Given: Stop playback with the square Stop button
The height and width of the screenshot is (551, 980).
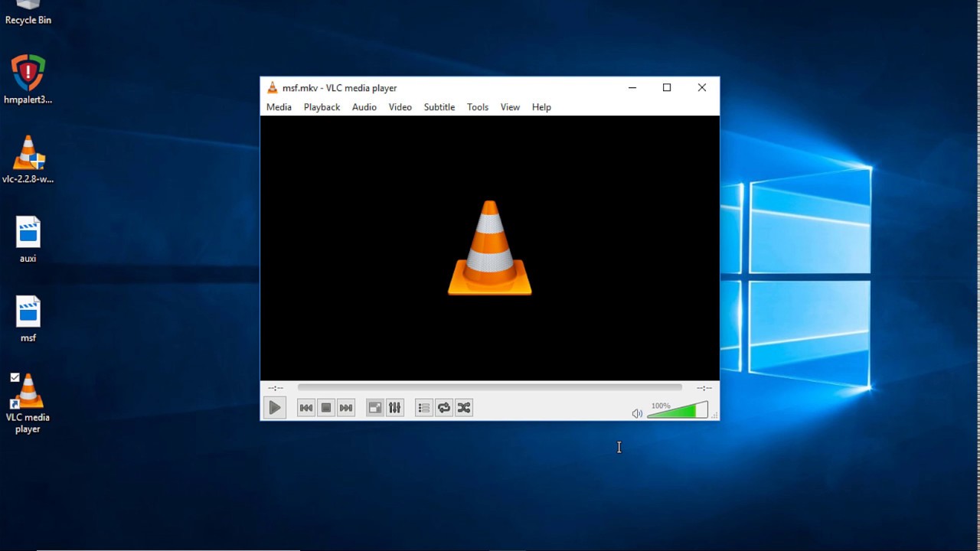Looking at the screenshot, I should pyautogui.click(x=326, y=408).
